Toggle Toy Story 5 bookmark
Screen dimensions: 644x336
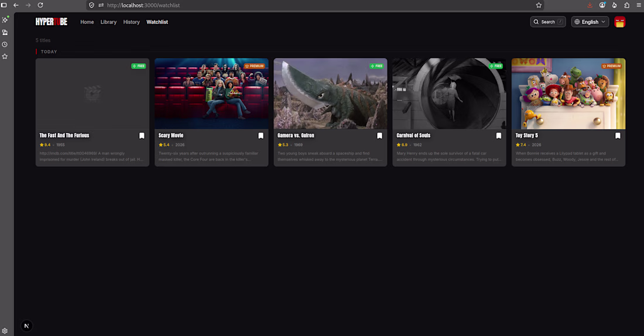tap(618, 136)
